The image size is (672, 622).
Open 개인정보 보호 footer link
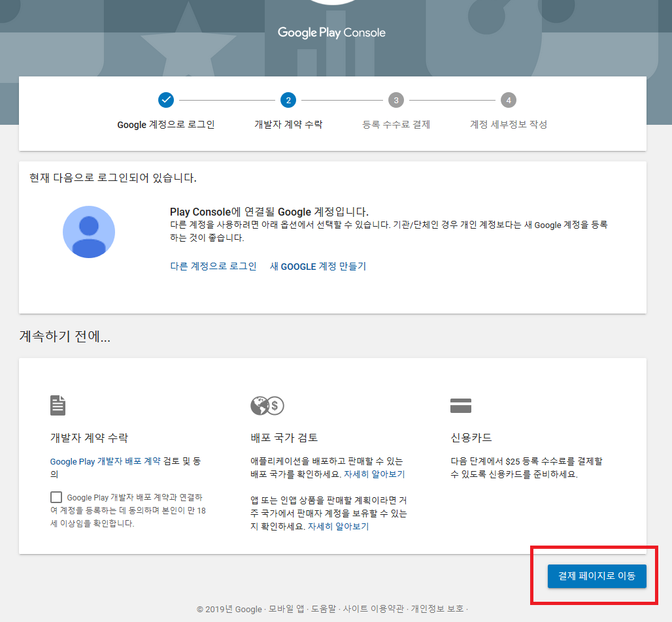pos(437,609)
